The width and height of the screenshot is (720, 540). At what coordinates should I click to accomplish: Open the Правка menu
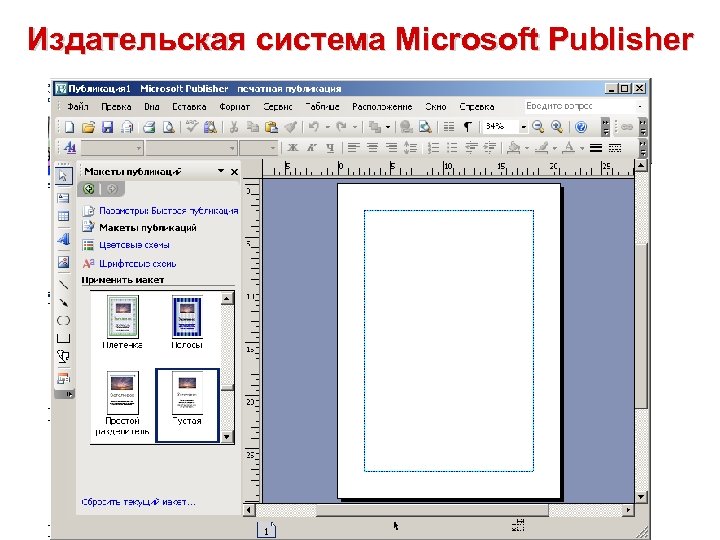116,107
